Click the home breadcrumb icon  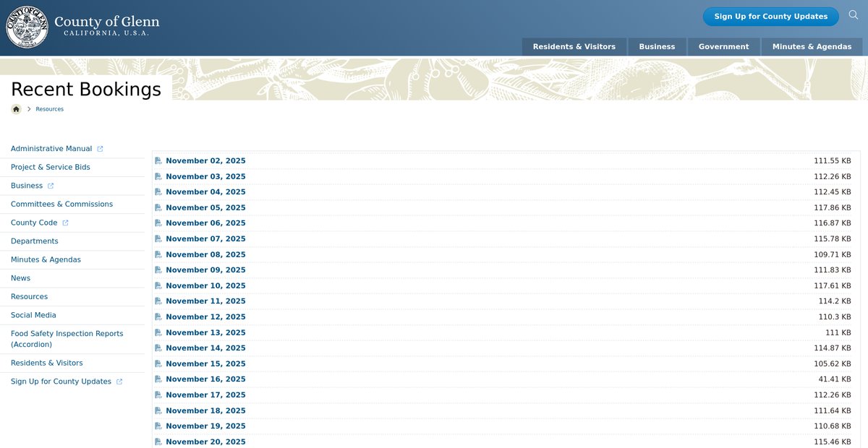click(16, 109)
